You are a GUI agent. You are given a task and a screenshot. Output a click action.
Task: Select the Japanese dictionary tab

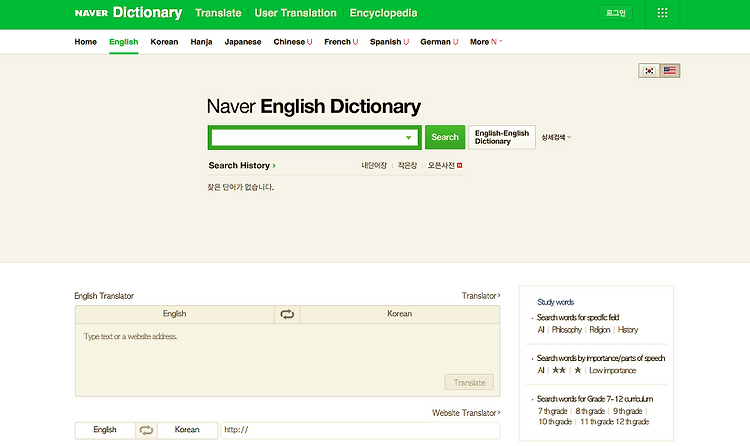point(243,42)
